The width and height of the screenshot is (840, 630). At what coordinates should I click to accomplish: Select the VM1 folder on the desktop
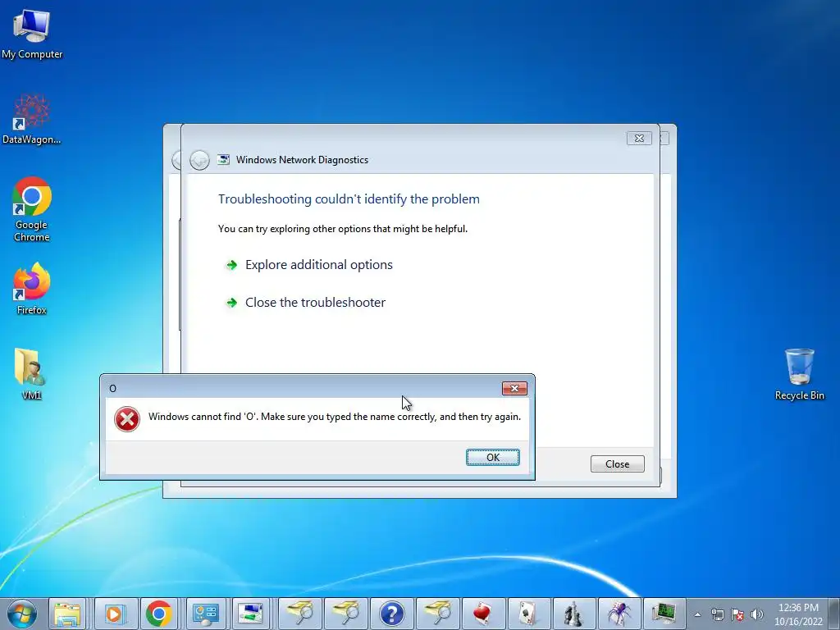tap(31, 373)
